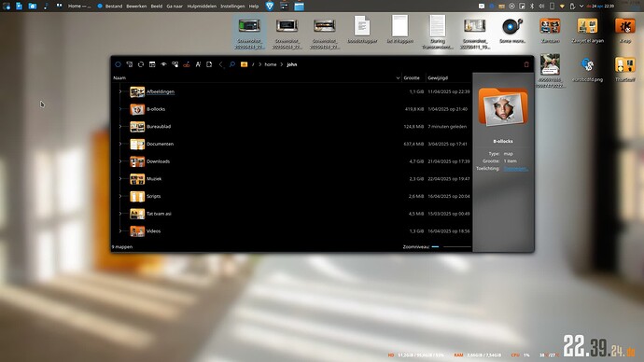Adjust the Zoomniveau slider
Image resolution: width=644 pixels, height=362 pixels.
[x=451, y=247]
